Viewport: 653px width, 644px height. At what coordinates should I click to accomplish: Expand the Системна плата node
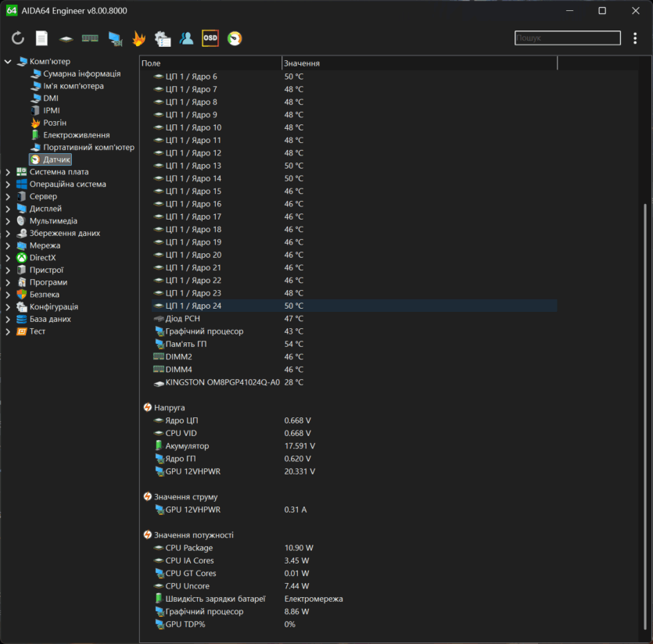click(x=8, y=172)
